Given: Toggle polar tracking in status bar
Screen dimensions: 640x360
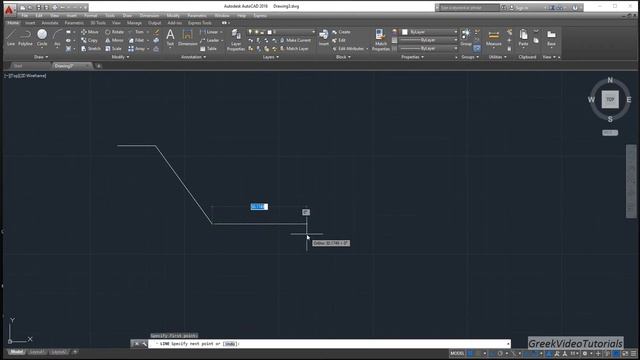Looking at the screenshot, I should coord(500,353).
